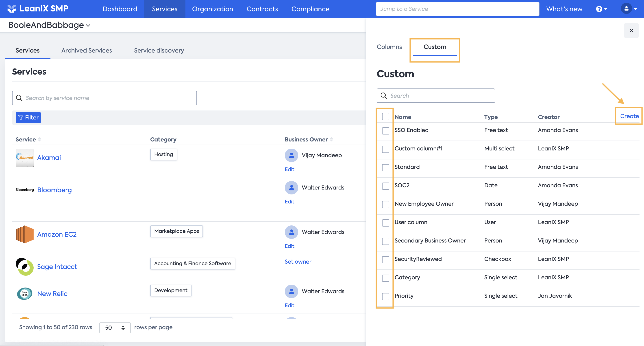Close the custom columns side panel
The width and height of the screenshot is (644, 346).
(x=631, y=31)
